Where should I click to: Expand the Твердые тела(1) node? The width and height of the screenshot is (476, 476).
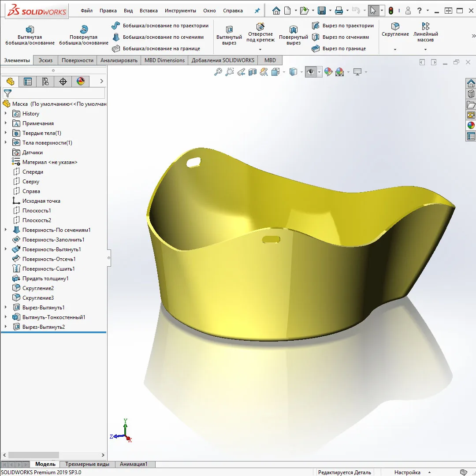pyautogui.click(x=6, y=133)
